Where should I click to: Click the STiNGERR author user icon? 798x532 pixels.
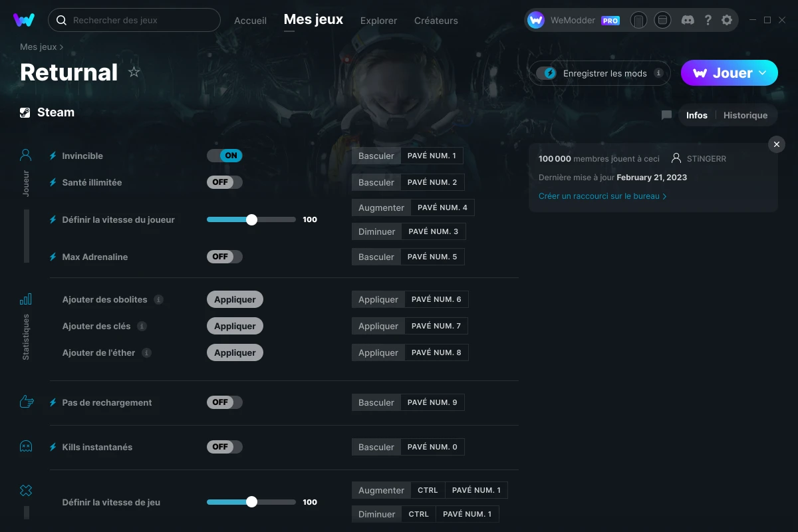(x=676, y=159)
